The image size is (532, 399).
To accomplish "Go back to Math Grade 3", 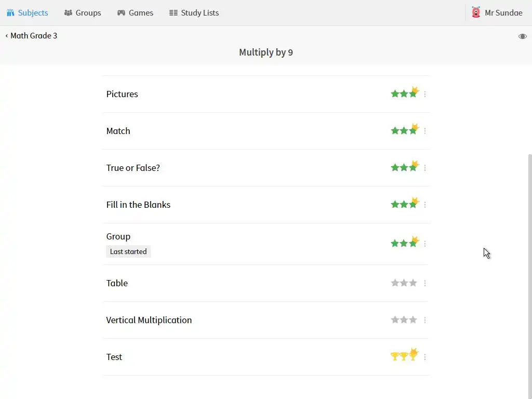I will 31,36.
